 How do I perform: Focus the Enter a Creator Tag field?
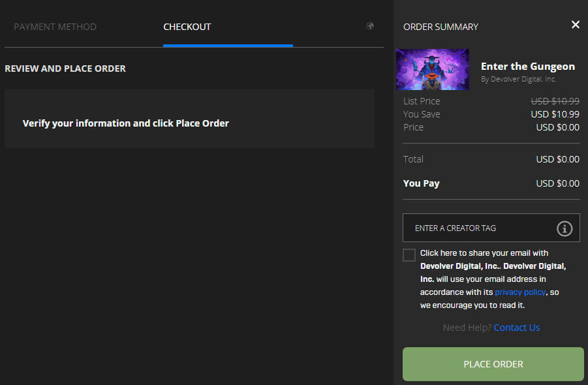491,228
